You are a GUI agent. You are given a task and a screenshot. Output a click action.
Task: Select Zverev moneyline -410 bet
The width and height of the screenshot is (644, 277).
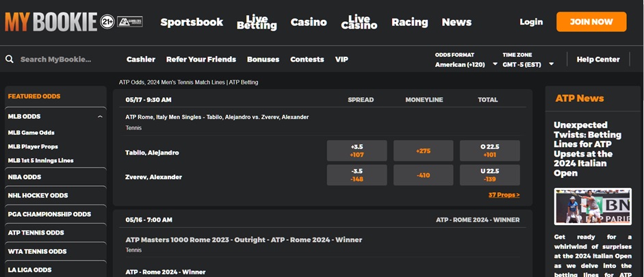point(424,175)
